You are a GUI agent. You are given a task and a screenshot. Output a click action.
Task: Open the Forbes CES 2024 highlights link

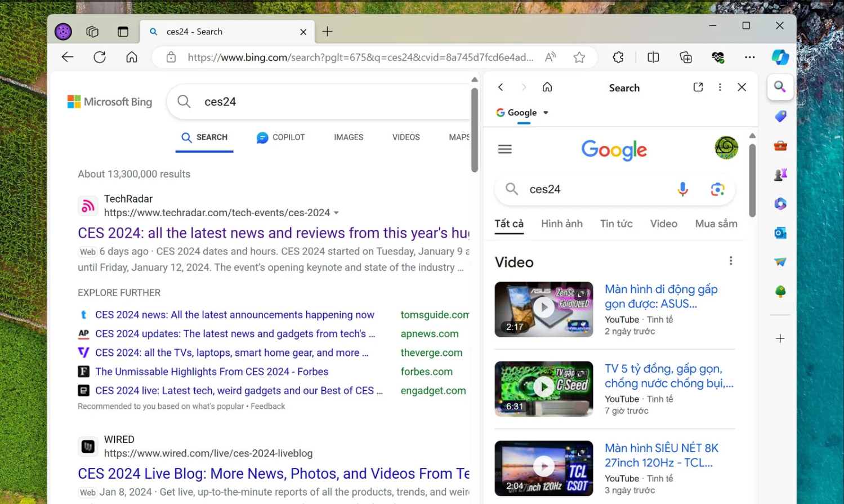pyautogui.click(x=212, y=372)
